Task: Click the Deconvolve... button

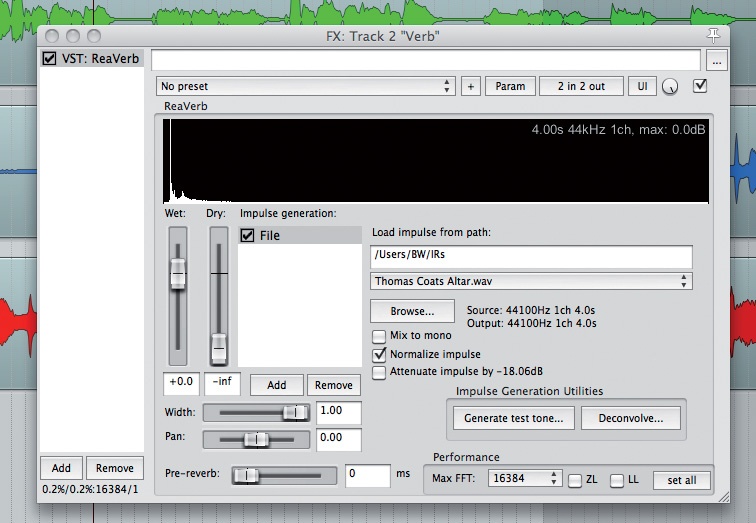Action: 631,418
